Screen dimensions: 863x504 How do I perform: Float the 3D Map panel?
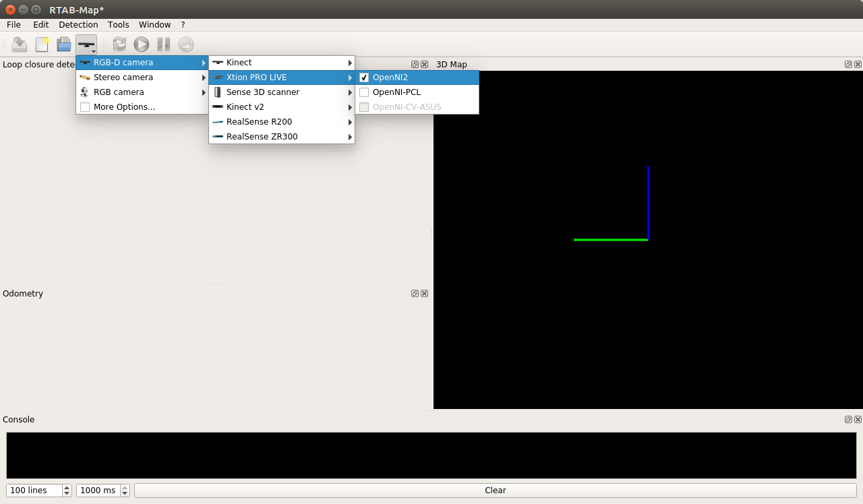click(x=848, y=65)
